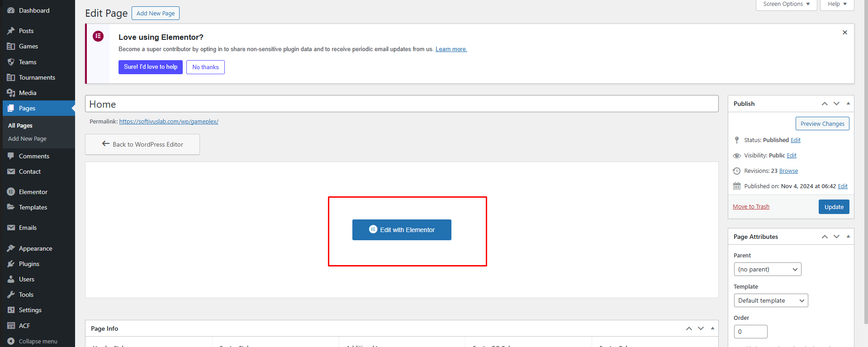Open the Settings menu item
Viewport: 868px width, 347px height.
[x=30, y=310]
